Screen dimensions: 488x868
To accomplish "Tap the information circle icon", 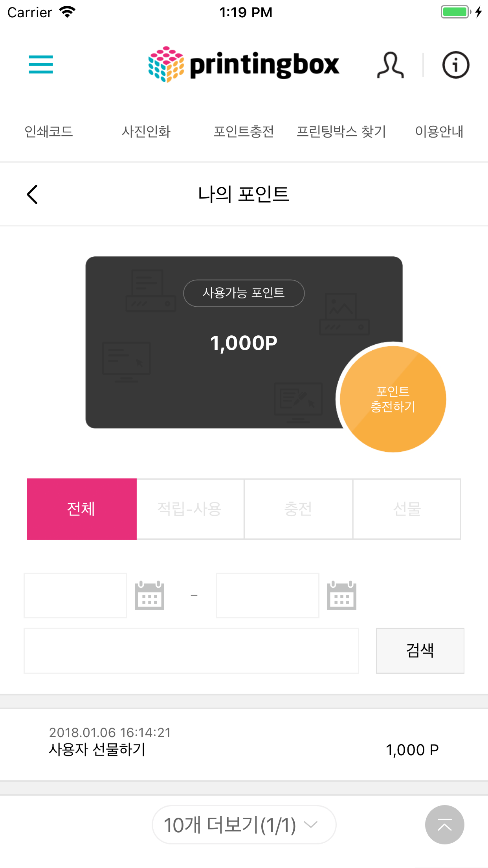I will click(x=456, y=65).
